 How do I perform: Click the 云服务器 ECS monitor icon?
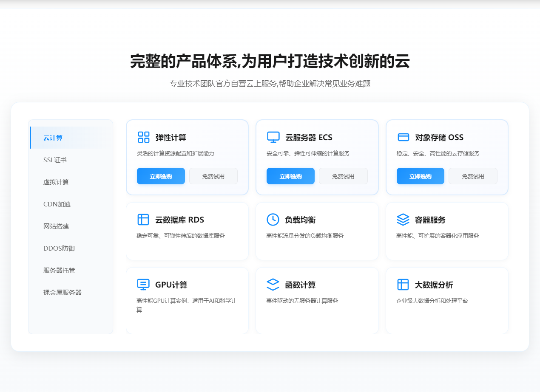point(274,137)
